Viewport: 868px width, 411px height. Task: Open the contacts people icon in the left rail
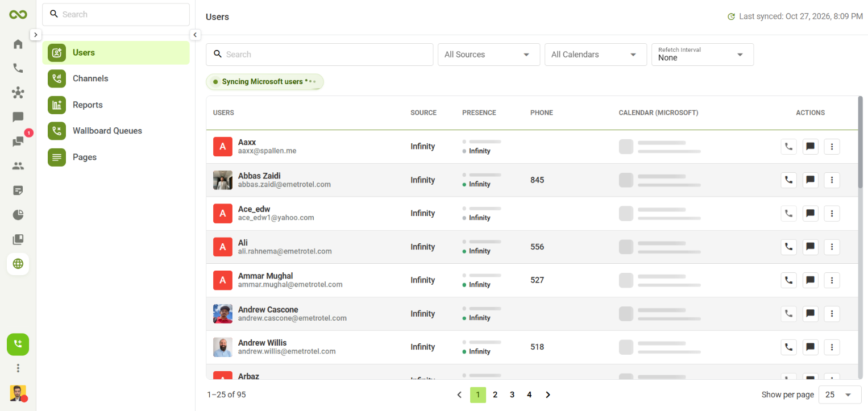(x=18, y=166)
